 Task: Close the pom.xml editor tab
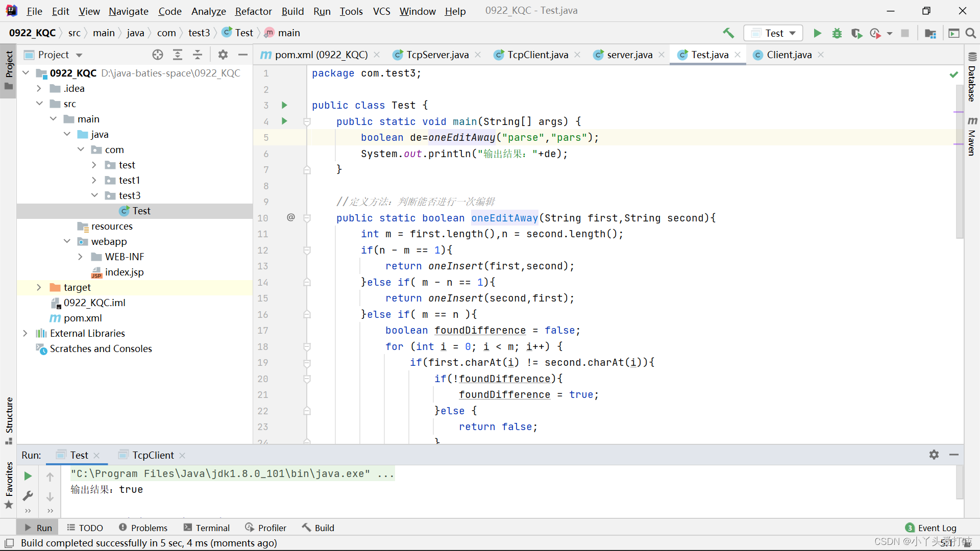377,55
